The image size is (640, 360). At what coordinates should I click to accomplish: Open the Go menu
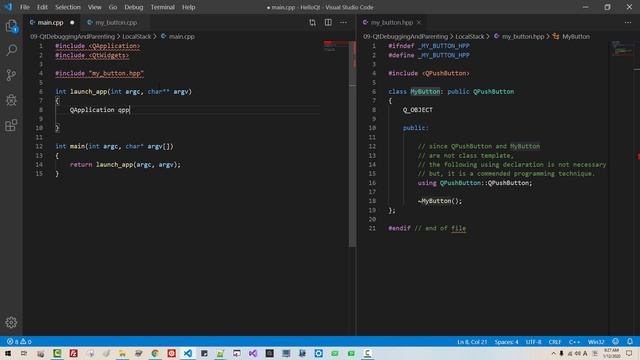coord(113,7)
